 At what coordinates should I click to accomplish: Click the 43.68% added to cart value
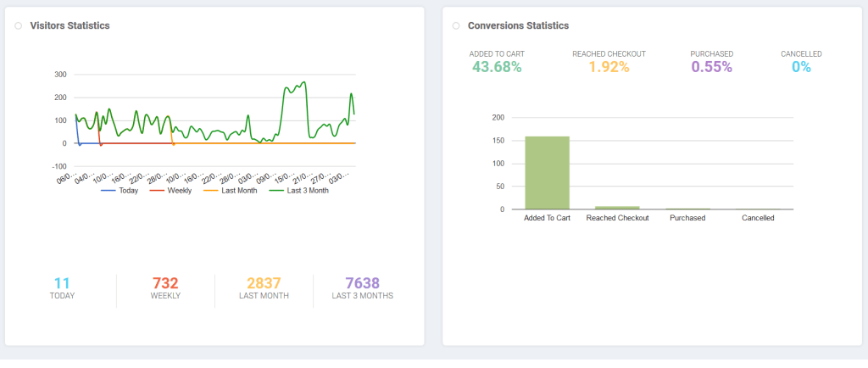click(497, 67)
